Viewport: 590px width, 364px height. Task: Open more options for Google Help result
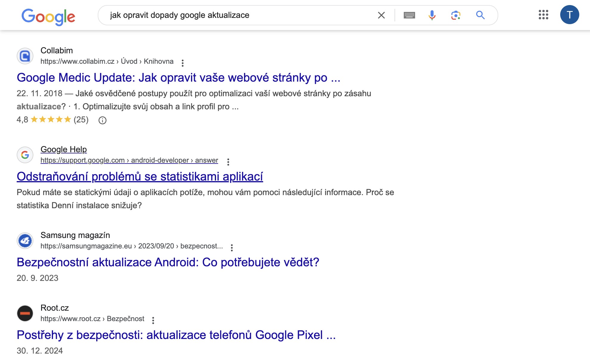[x=228, y=162]
